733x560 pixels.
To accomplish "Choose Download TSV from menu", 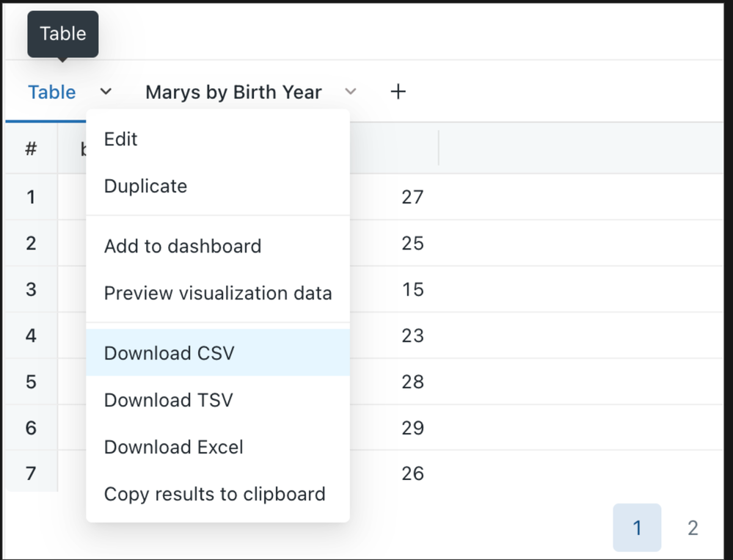I will 169,400.
